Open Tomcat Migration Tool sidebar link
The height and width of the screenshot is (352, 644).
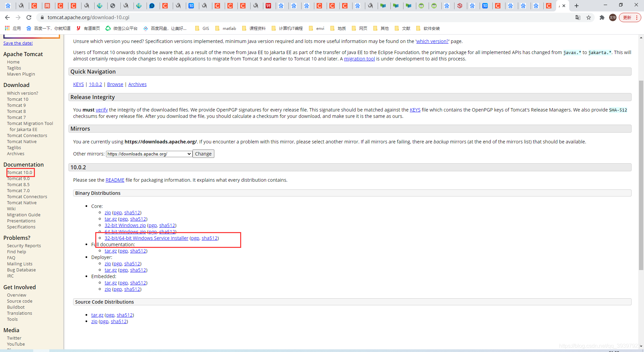coord(30,127)
